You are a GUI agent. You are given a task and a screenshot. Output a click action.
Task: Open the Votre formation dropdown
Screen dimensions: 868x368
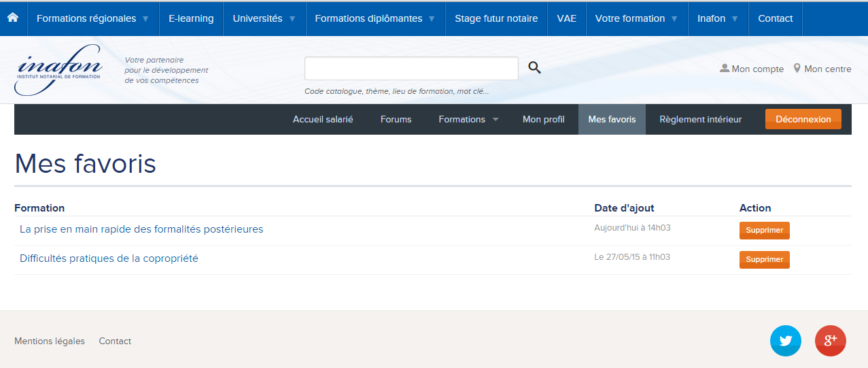point(636,18)
